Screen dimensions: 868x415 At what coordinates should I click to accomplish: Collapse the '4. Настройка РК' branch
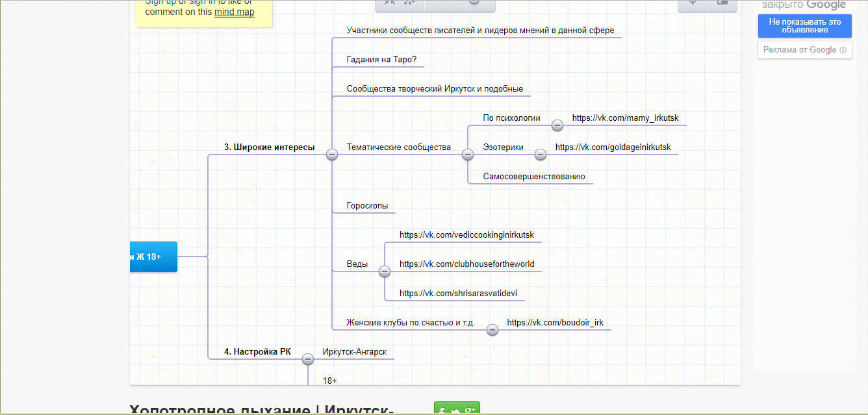308,359
